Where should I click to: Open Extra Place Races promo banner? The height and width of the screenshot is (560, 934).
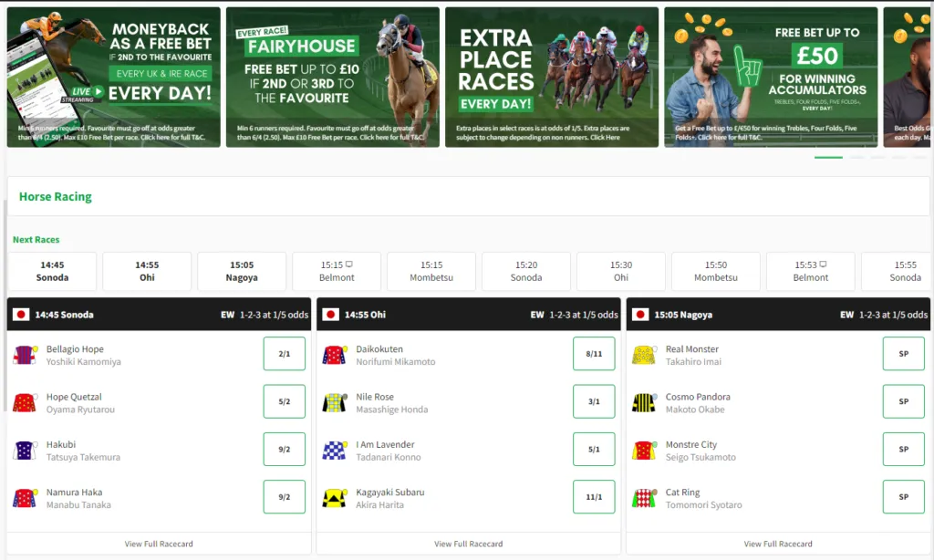tap(552, 77)
